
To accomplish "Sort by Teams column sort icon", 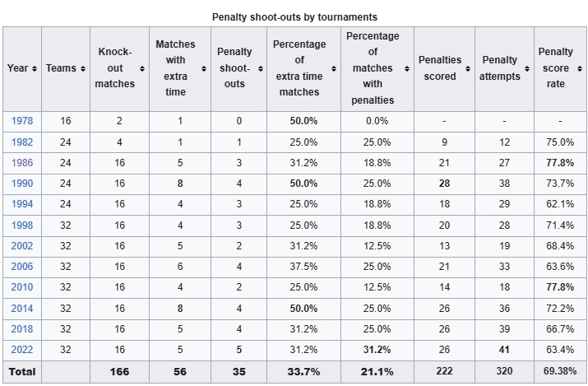I will pyautogui.click(x=83, y=68).
